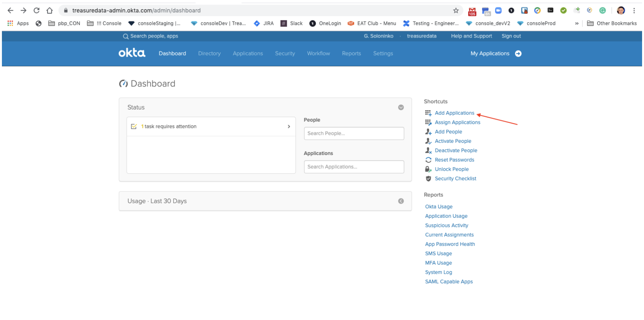Click the Deactivate People icon
This screenshot has height=320, width=644.
click(428, 150)
